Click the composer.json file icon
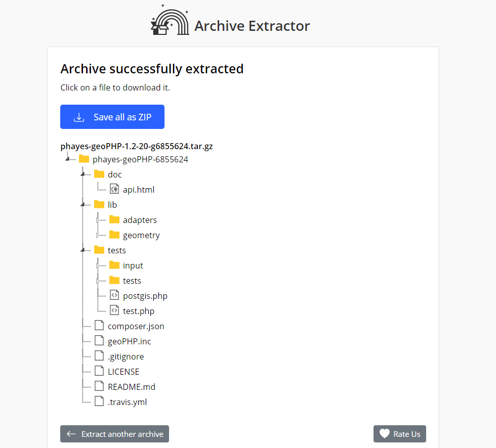The image size is (496, 448). point(99,326)
